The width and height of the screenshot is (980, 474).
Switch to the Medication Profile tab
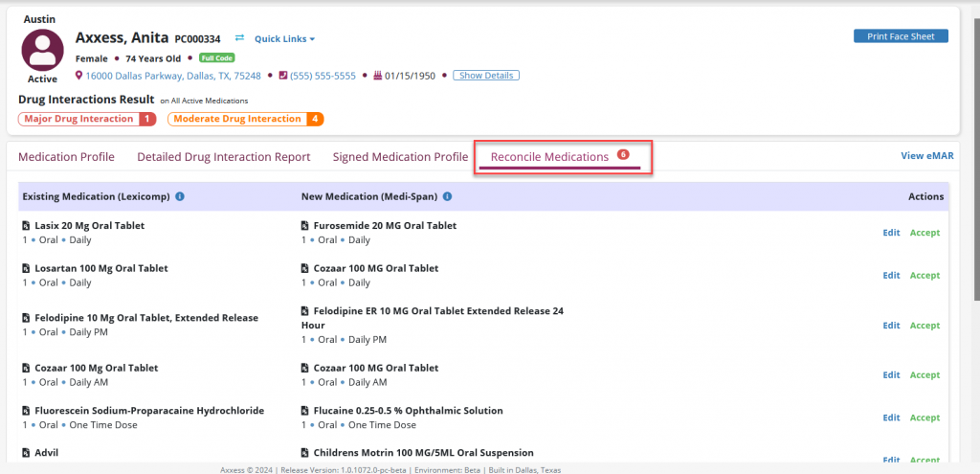66,157
